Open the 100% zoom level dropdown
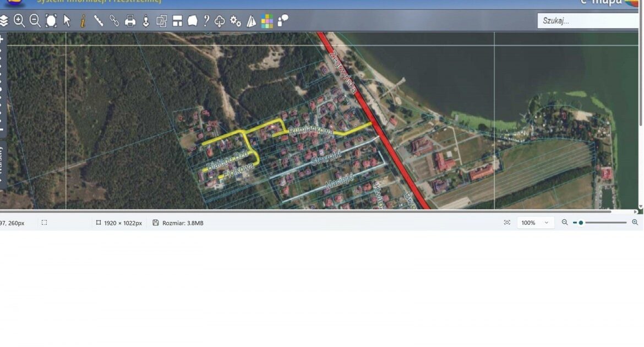 coord(535,223)
